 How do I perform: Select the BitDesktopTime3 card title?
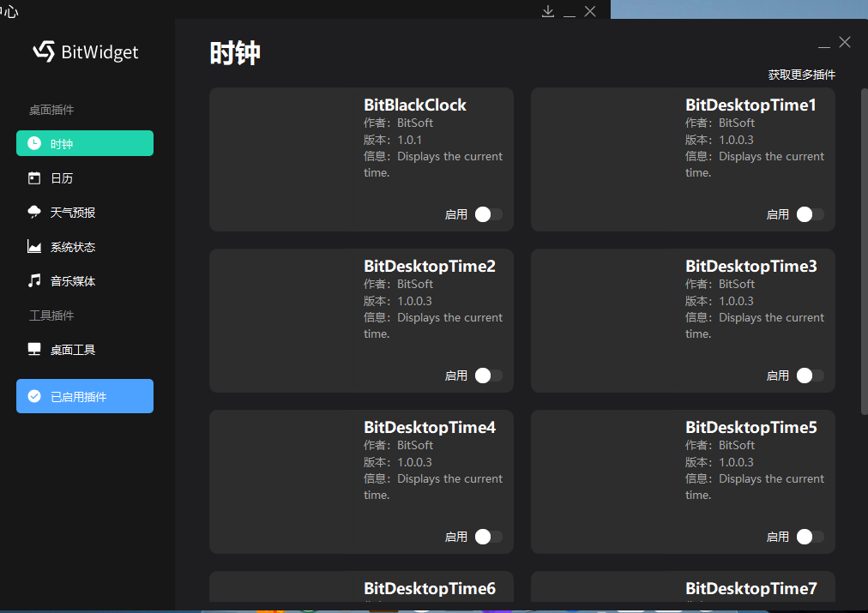tap(751, 266)
